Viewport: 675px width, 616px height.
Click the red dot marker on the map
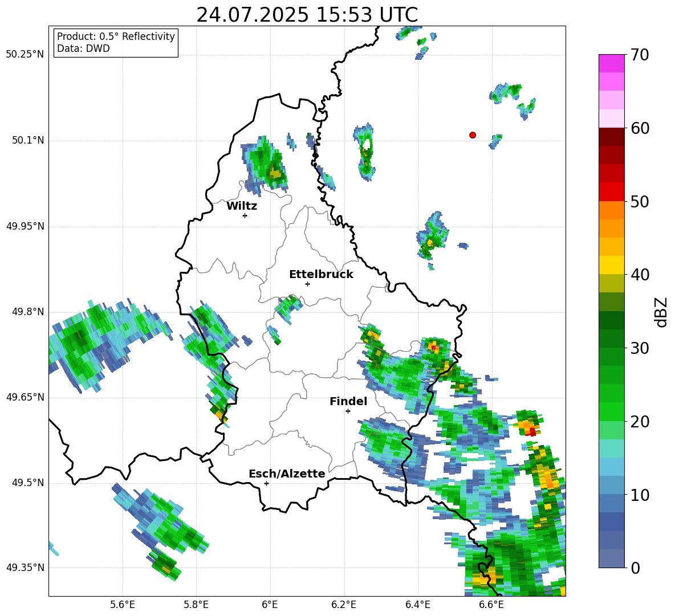472,135
